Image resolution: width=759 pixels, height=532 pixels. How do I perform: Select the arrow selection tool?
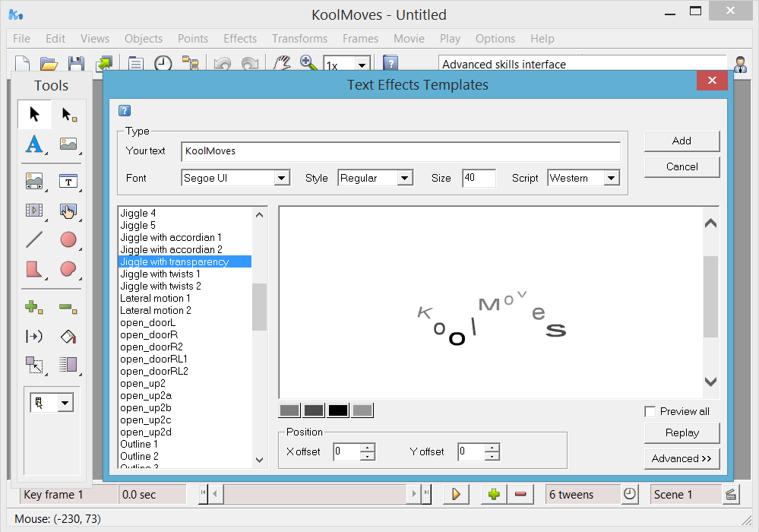(34, 114)
